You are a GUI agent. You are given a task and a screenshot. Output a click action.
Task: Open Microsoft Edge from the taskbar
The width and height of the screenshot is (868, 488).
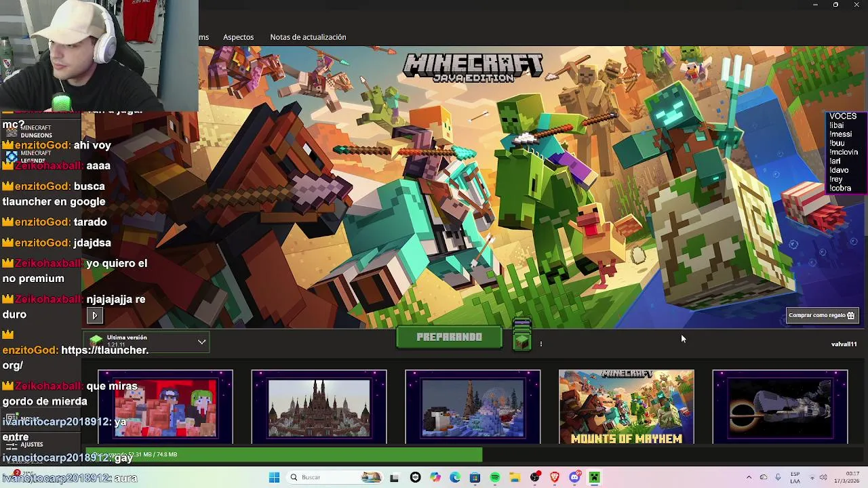(x=455, y=477)
